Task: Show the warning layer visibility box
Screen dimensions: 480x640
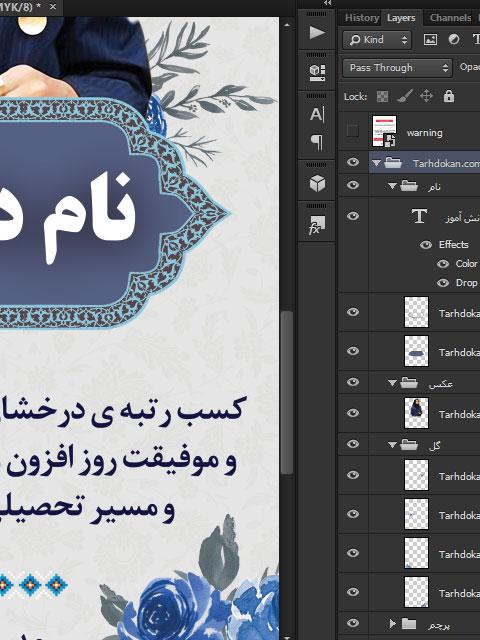Action: point(353,131)
